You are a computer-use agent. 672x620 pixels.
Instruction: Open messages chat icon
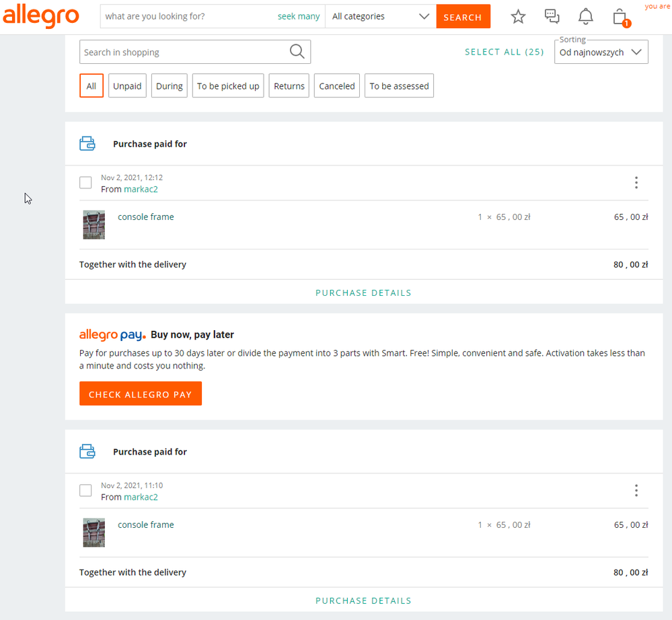(552, 17)
